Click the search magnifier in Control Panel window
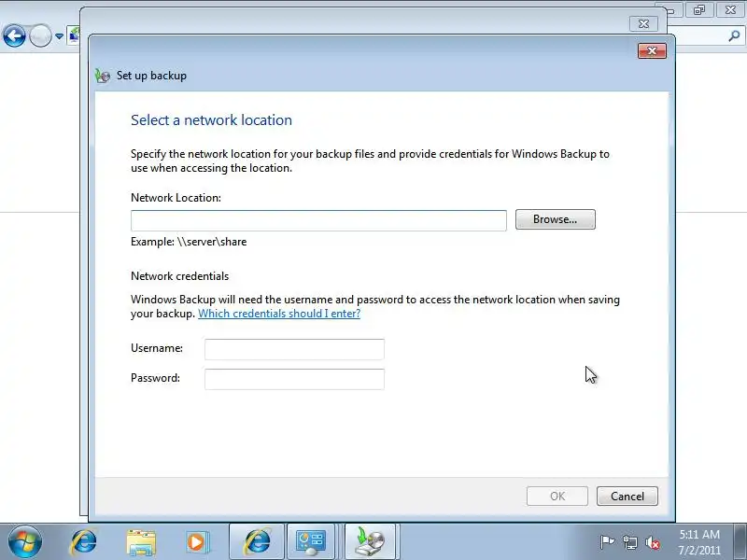747x560 pixels. (x=734, y=35)
